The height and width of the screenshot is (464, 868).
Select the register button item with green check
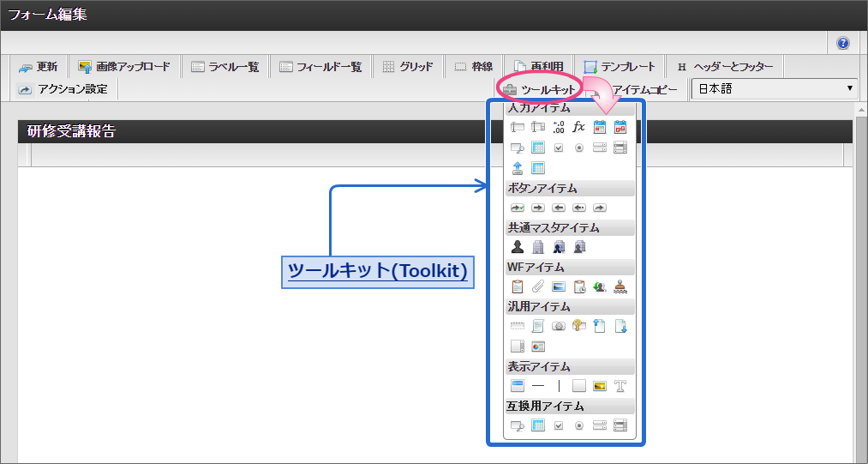(x=517, y=208)
